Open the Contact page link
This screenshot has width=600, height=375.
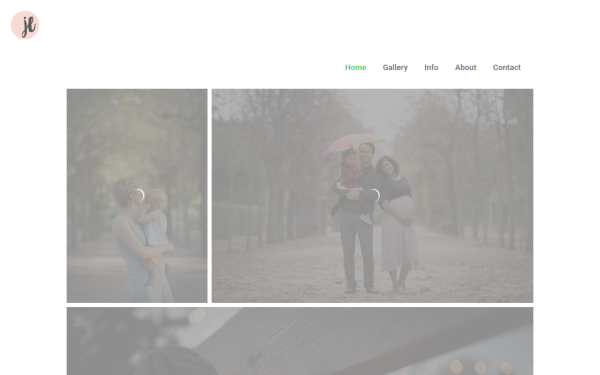(x=507, y=67)
